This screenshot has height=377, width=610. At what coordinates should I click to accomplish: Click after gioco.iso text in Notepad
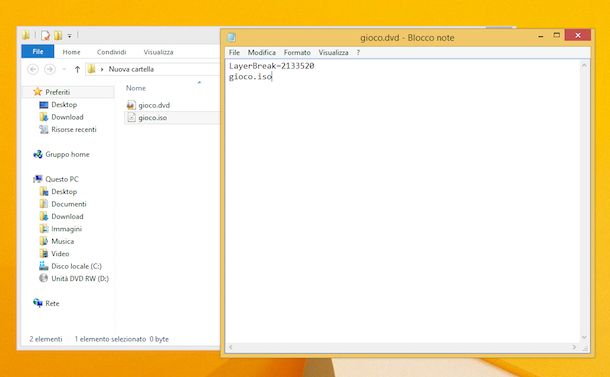(x=272, y=77)
